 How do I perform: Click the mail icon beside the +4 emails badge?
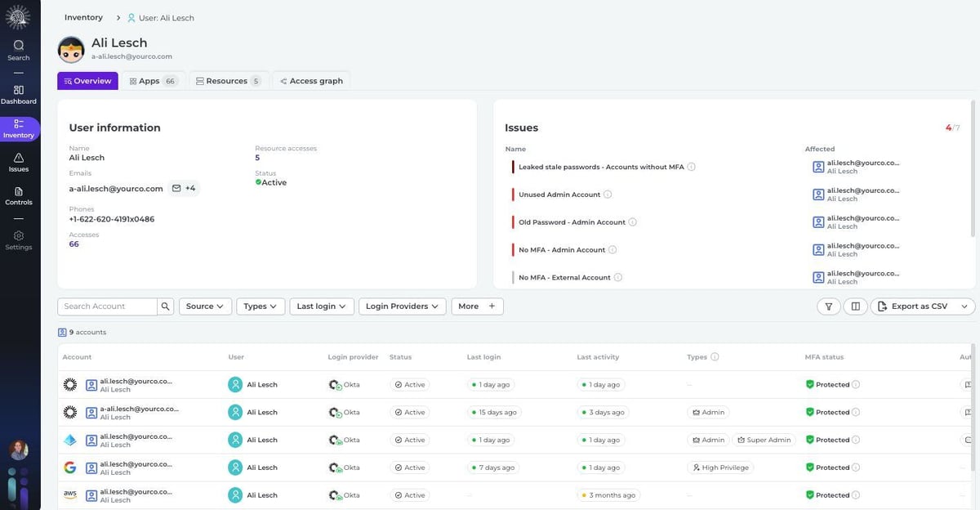(x=176, y=188)
